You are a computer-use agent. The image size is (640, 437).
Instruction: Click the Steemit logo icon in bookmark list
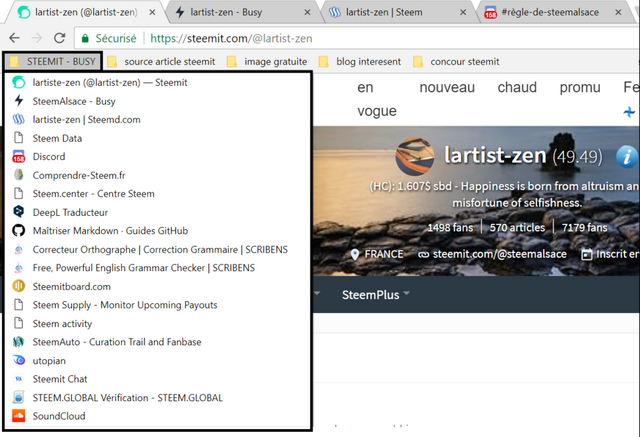18,82
